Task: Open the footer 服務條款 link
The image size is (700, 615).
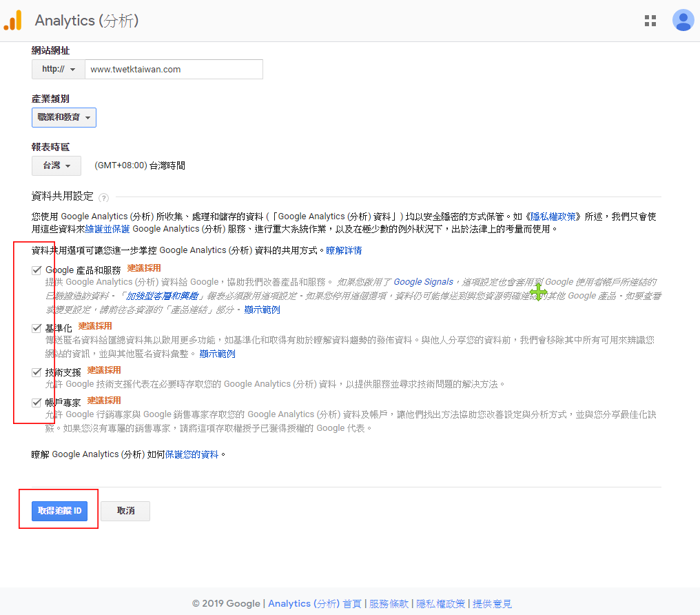Action: 389,604
